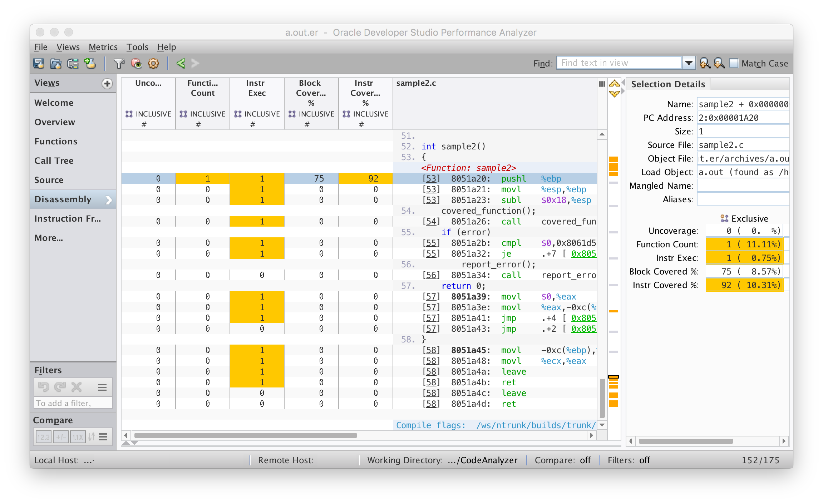Screen dimensions: 823x504
Task: Click the top orange marker in overview strip
Action: click(613, 159)
